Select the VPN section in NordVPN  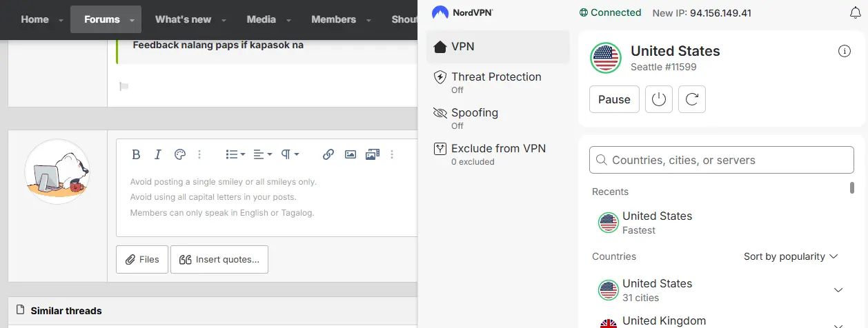tap(498, 47)
